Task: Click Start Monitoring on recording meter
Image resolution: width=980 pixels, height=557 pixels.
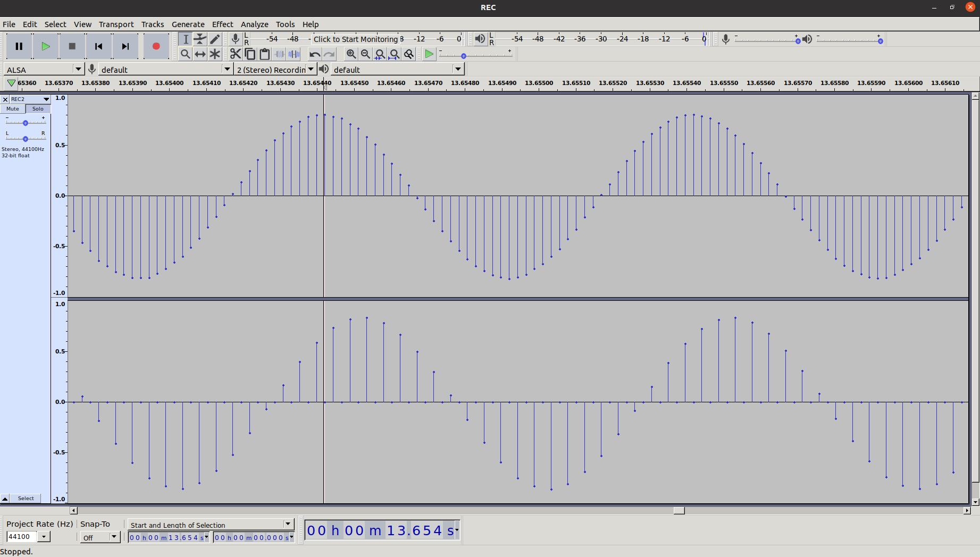Action: 355,39
